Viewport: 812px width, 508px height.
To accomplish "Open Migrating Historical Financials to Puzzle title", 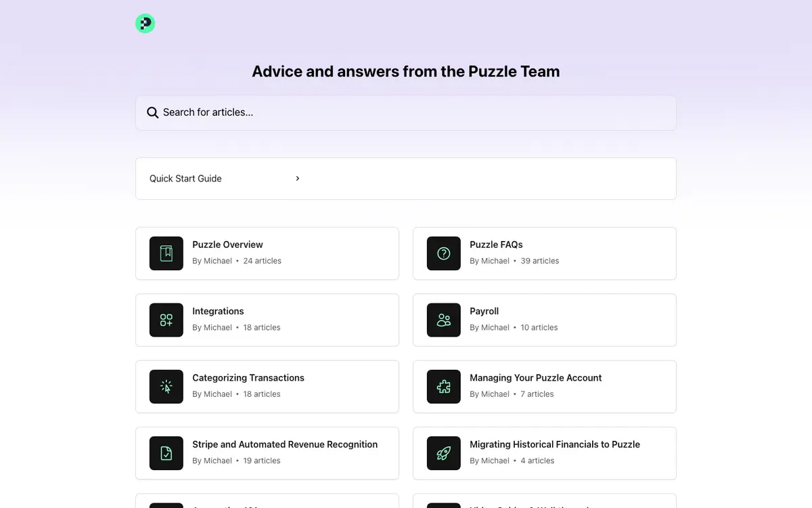I will [555, 444].
